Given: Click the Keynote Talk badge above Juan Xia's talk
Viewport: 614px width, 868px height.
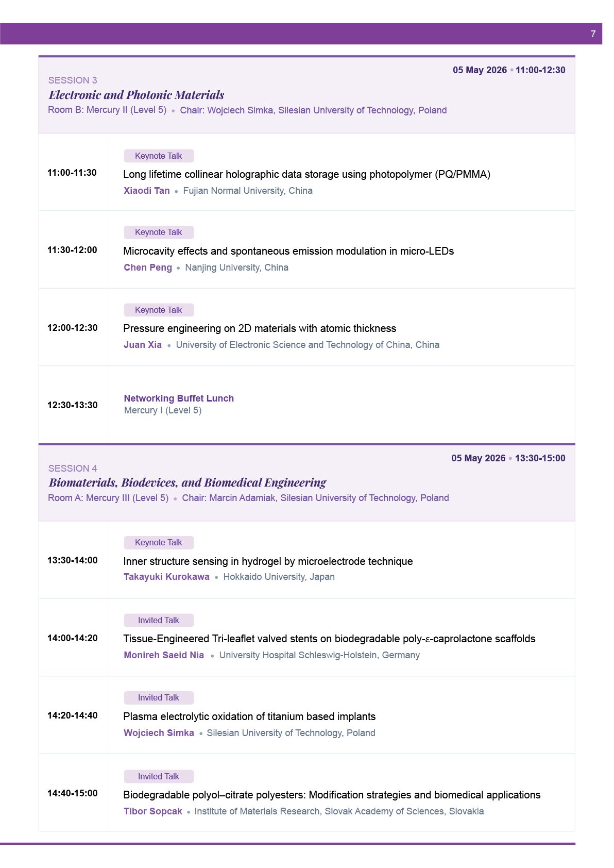Looking at the screenshot, I should coord(159,310).
